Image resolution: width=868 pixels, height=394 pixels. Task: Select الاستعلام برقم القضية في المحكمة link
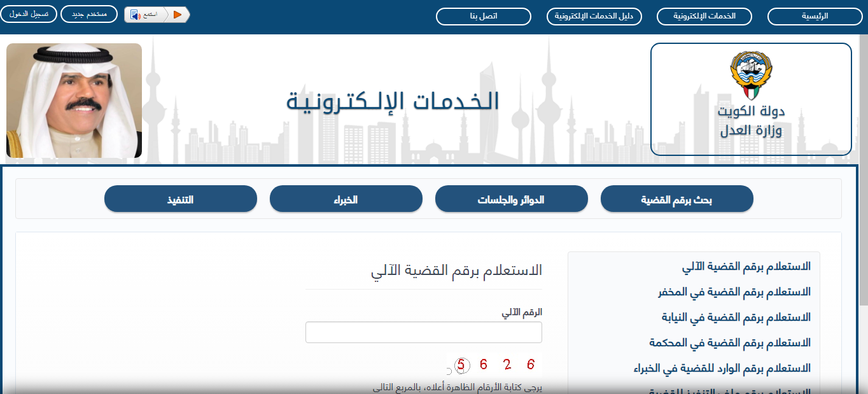point(730,342)
